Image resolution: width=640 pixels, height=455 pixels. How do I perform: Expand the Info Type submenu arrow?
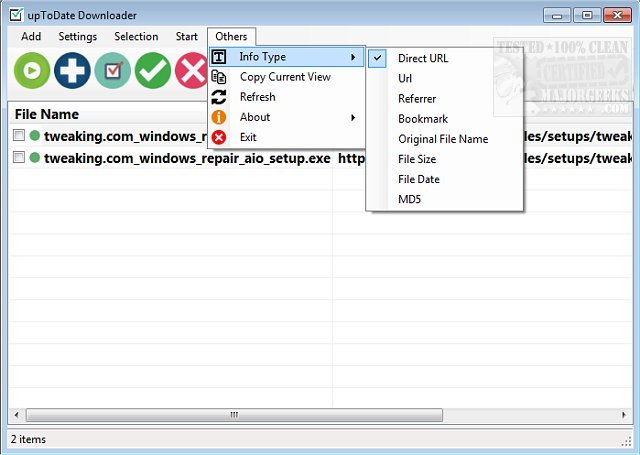[353, 57]
